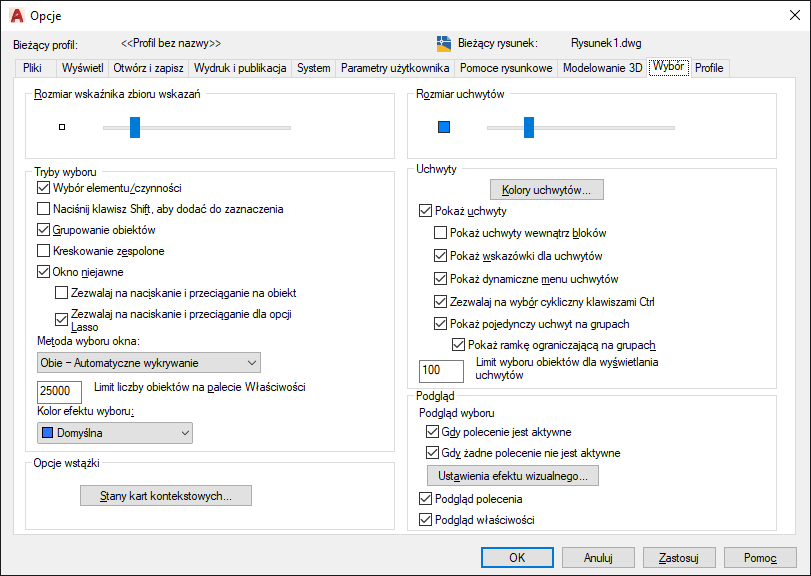Click the object limit field showing 25000
Viewport: 811px width, 576px height.
pos(59,391)
